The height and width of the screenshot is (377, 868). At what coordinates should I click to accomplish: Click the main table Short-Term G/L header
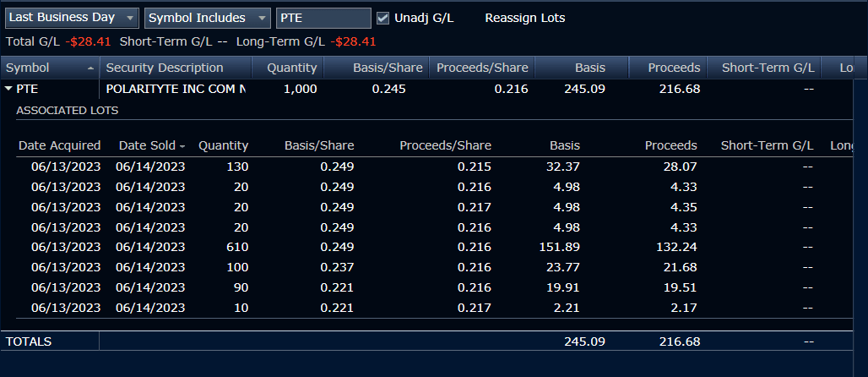point(768,68)
